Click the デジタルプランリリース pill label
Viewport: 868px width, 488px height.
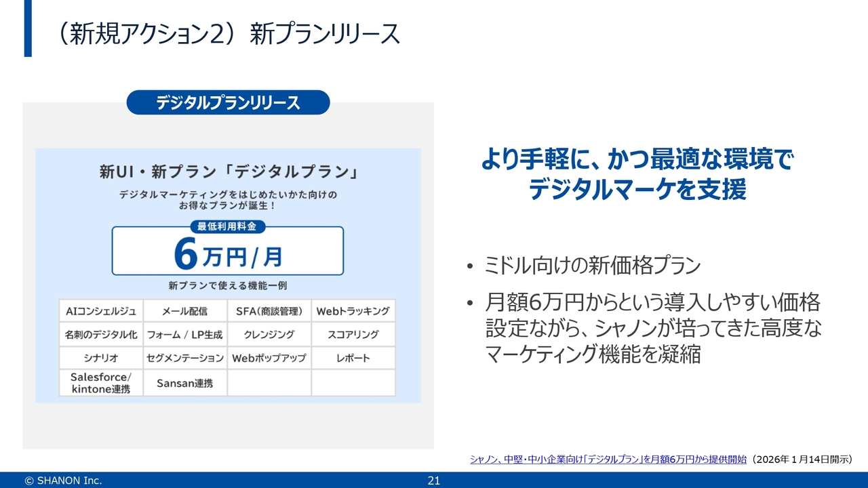(228, 103)
